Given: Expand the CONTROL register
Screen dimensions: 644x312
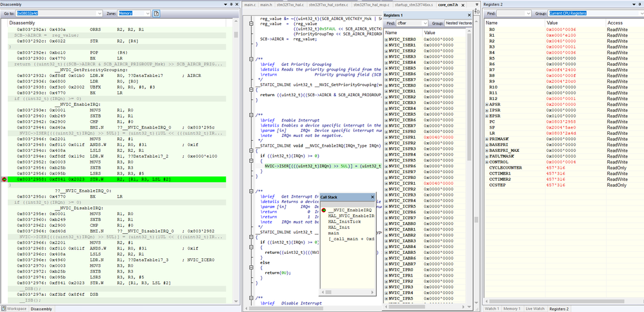Looking at the screenshot, I should click(x=487, y=162).
